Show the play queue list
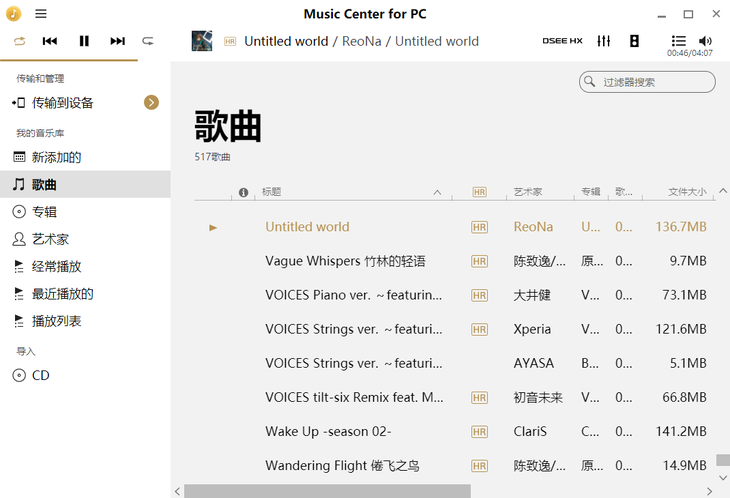This screenshot has width=730, height=498. (x=678, y=41)
